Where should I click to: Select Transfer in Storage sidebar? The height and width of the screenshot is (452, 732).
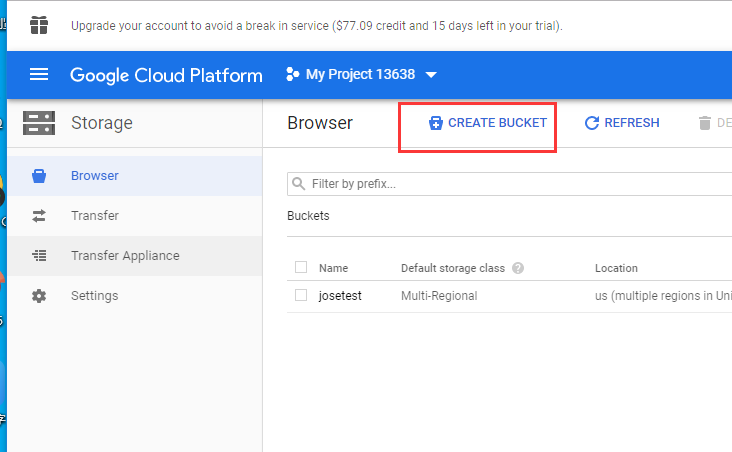point(135,216)
